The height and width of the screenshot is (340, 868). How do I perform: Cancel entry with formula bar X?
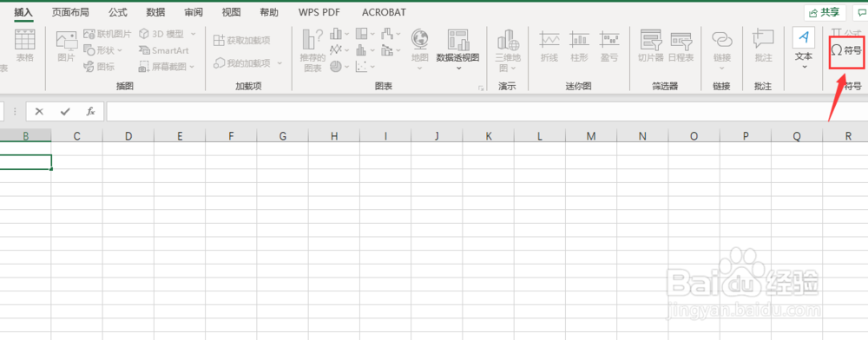[39, 111]
